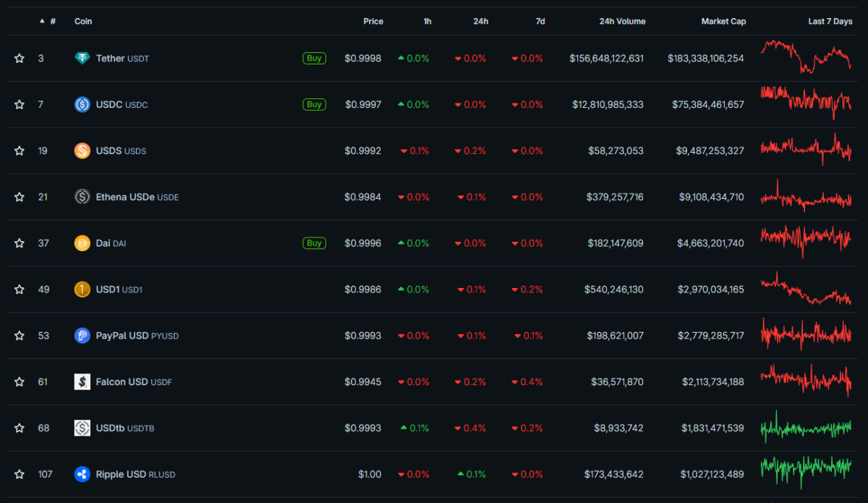Toggle the star next to Dai
The height and width of the screenshot is (503, 868).
19,242
